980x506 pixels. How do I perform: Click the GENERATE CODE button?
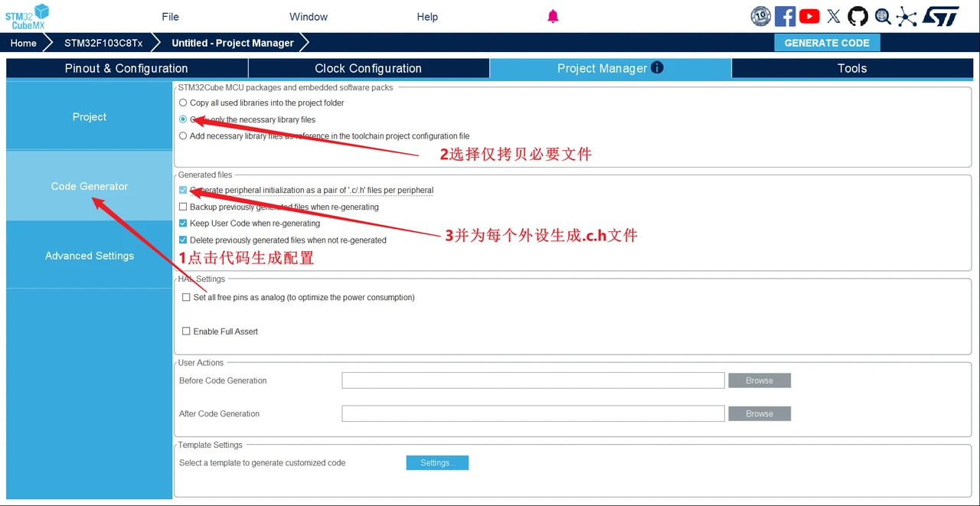click(827, 43)
